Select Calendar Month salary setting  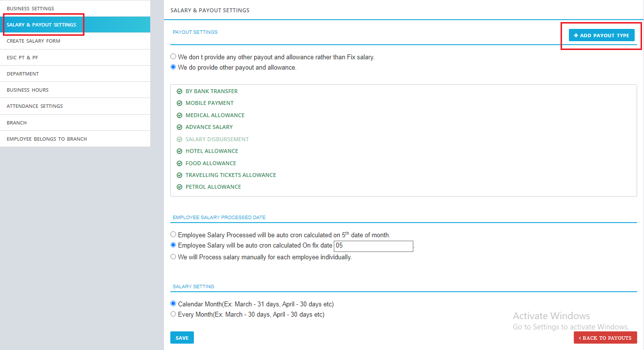point(173,304)
